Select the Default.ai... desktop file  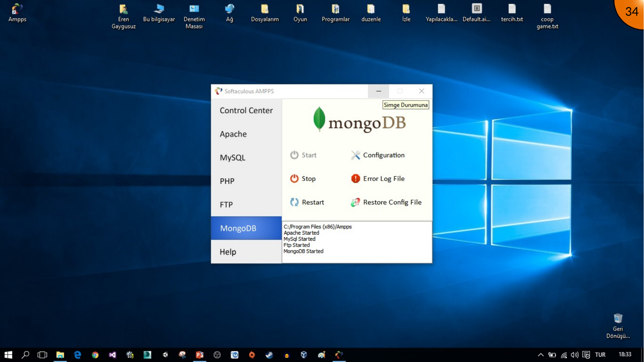pyautogui.click(x=476, y=13)
